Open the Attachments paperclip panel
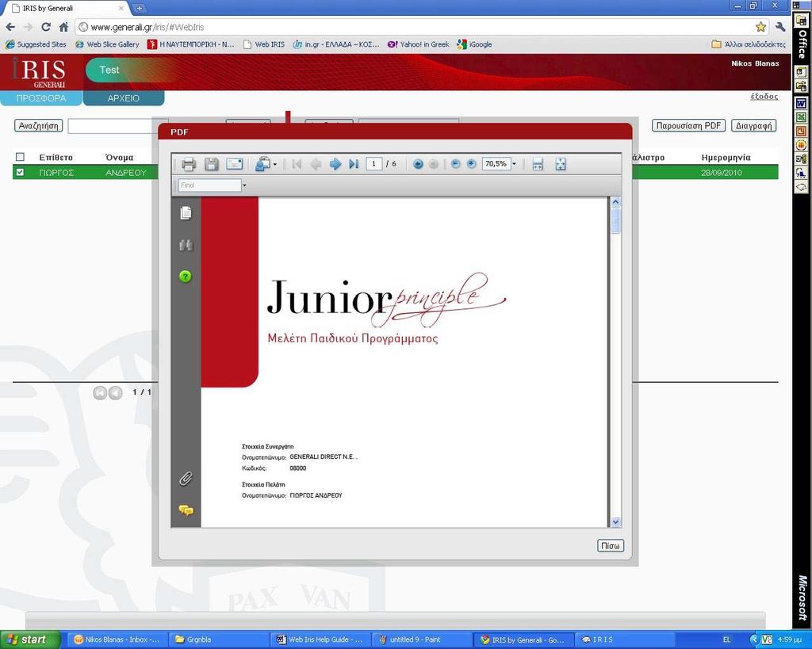 [186, 479]
